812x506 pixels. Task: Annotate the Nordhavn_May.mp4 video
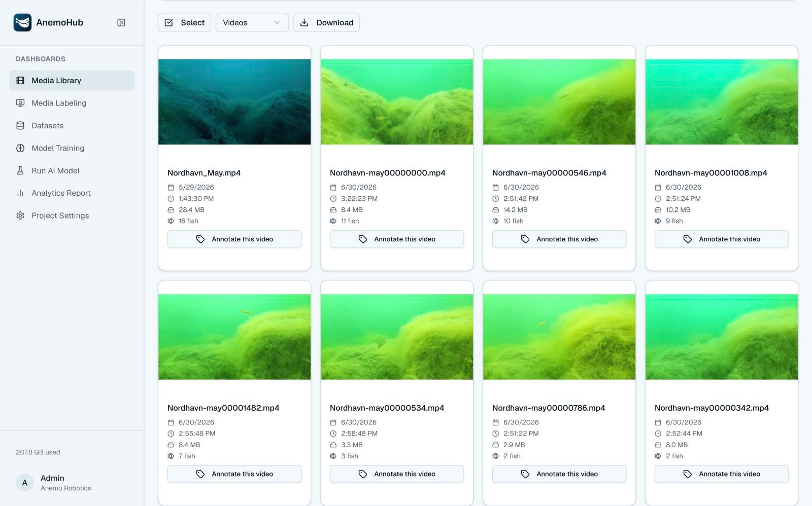click(x=234, y=239)
